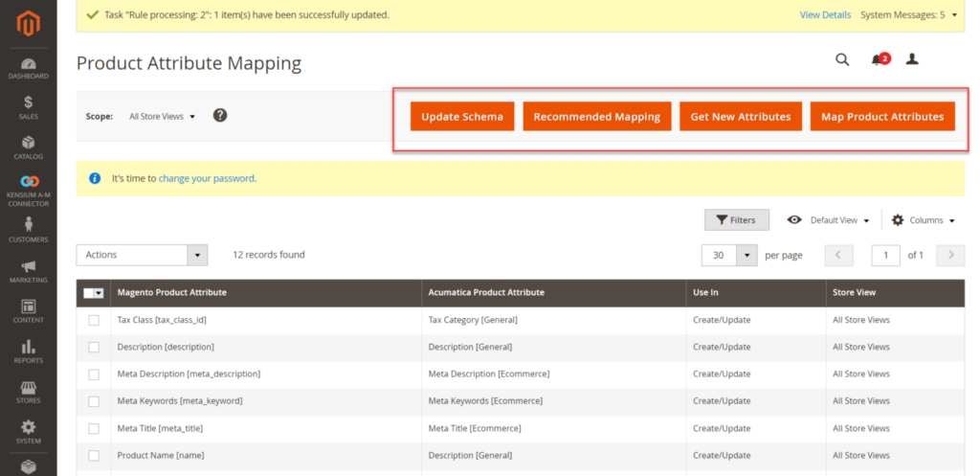
Task: Open the Dashboard sidebar menu
Action: (28, 69)
